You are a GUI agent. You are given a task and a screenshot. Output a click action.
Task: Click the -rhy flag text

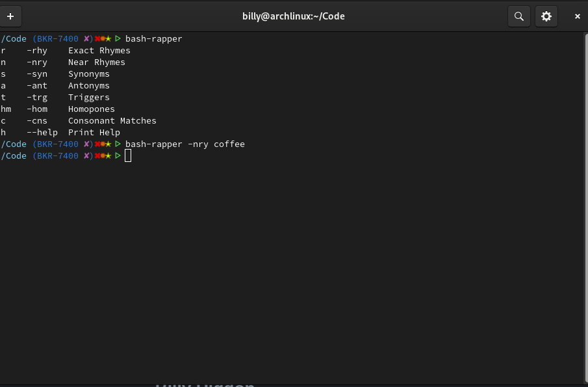(37, 50)
